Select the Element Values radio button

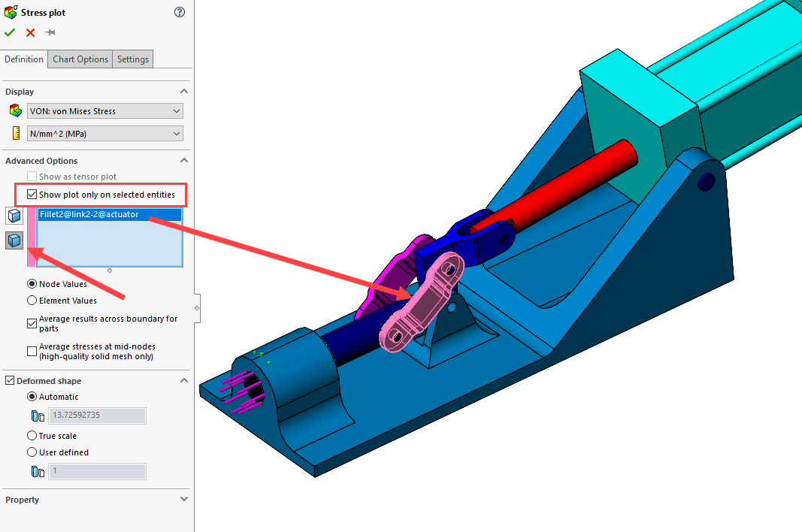tap(31, 300)
